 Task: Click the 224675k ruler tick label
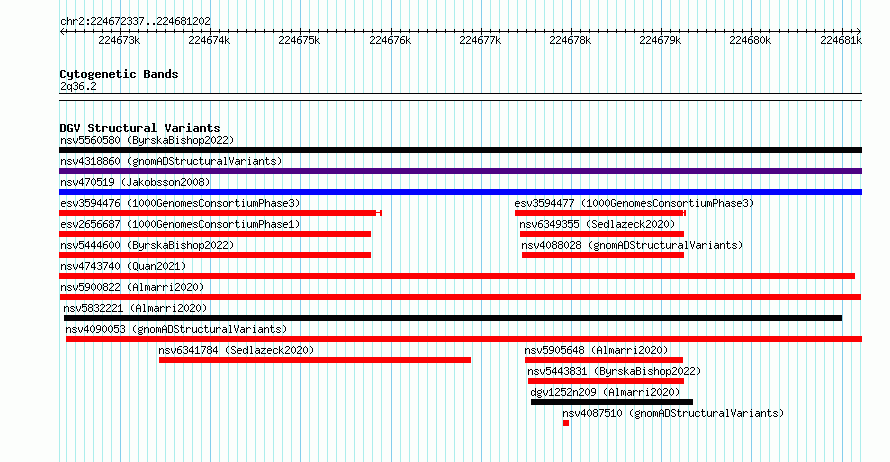(x=299, y=40)
